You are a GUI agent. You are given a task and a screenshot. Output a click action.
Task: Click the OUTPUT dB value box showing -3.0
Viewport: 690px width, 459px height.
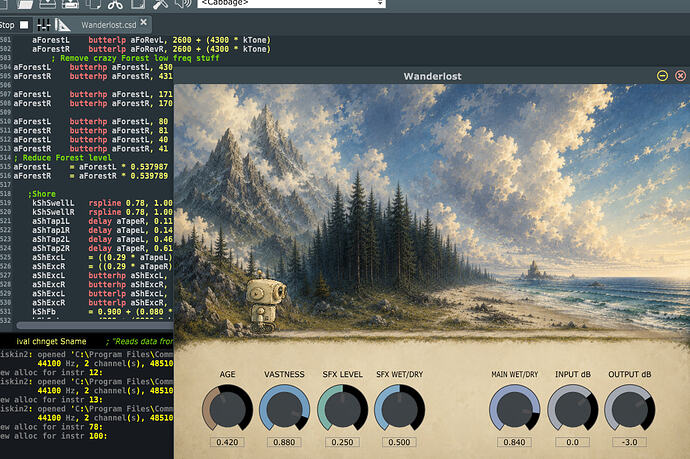click(630, 442)
